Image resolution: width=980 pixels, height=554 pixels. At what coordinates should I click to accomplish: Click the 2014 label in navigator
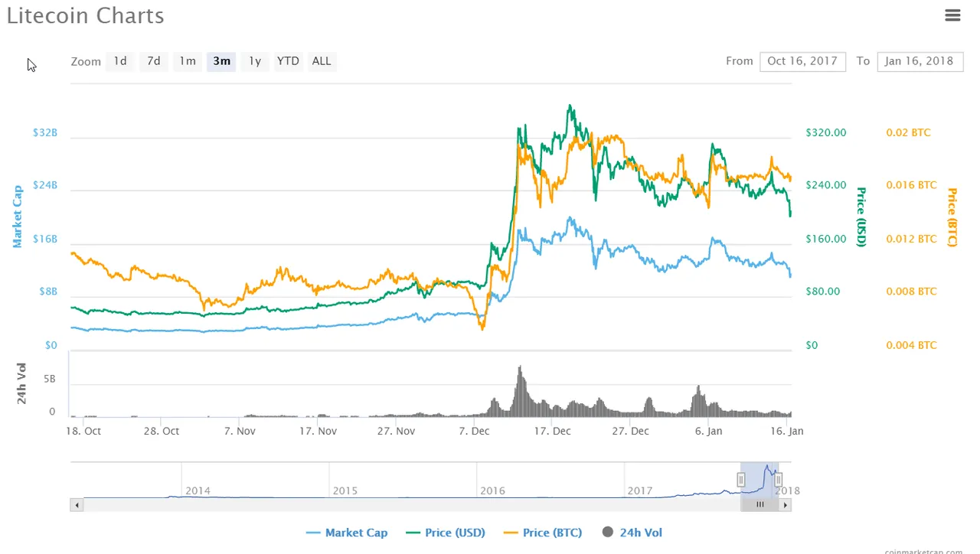[198, 490]
